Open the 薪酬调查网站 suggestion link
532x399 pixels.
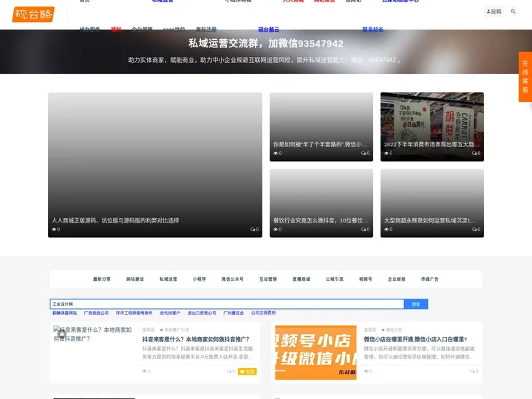pyautogui.click(x=64, y=313)
